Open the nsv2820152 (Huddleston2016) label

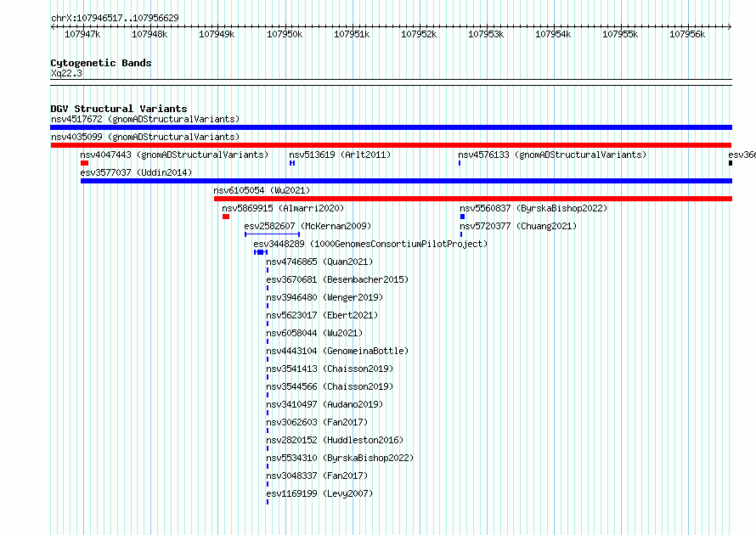335,440
